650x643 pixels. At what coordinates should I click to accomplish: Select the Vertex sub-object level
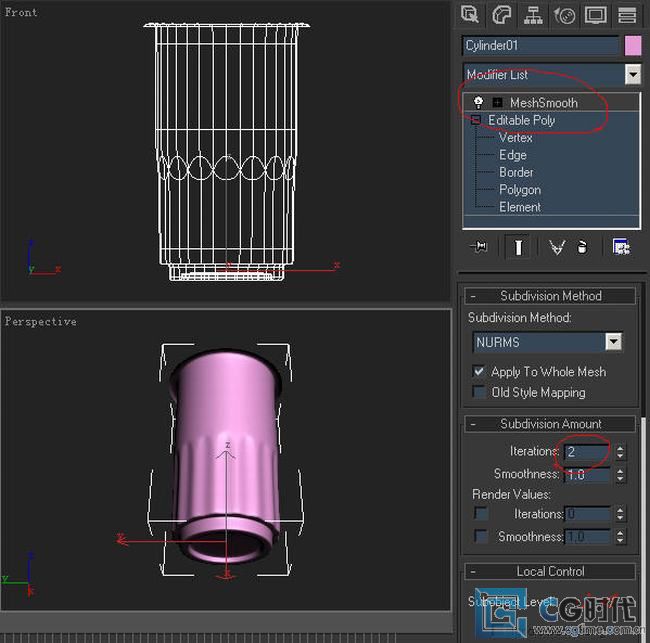(515, 138)
